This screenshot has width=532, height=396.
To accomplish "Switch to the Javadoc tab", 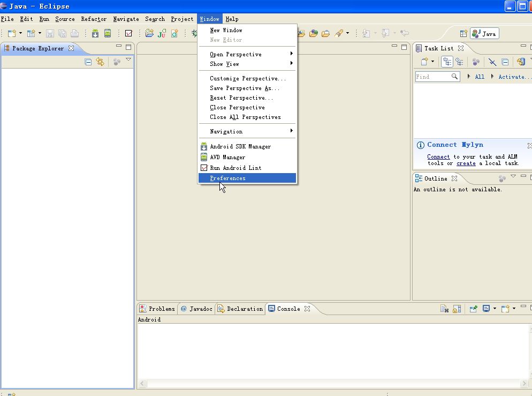I will click(x=197, y=309).
